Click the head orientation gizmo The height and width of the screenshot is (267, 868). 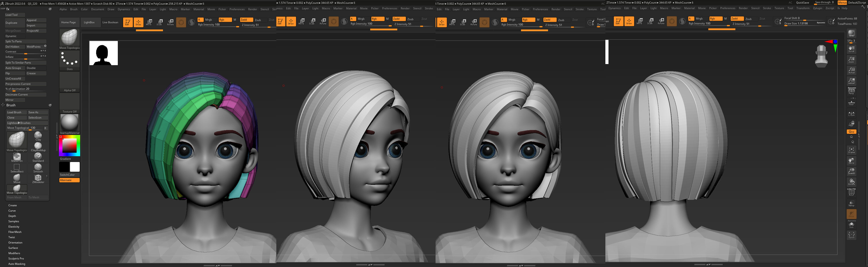pyautogui.click(x=821, y=56)
